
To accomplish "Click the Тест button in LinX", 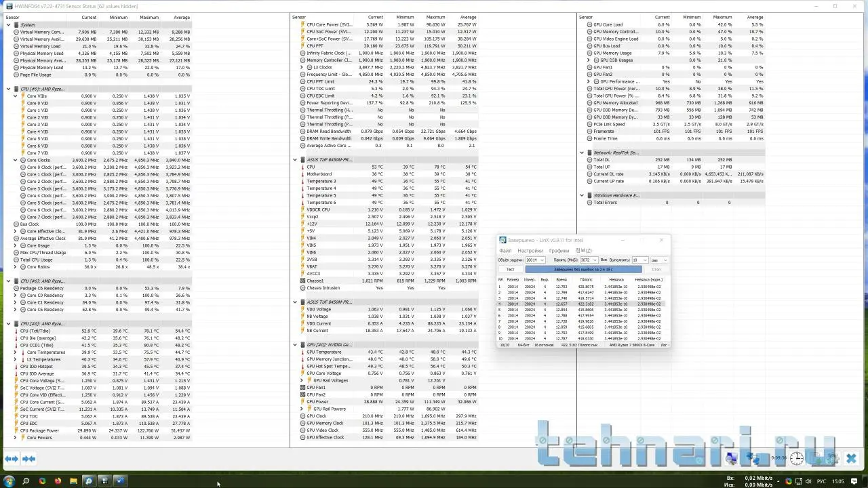I will click(510, 269).
